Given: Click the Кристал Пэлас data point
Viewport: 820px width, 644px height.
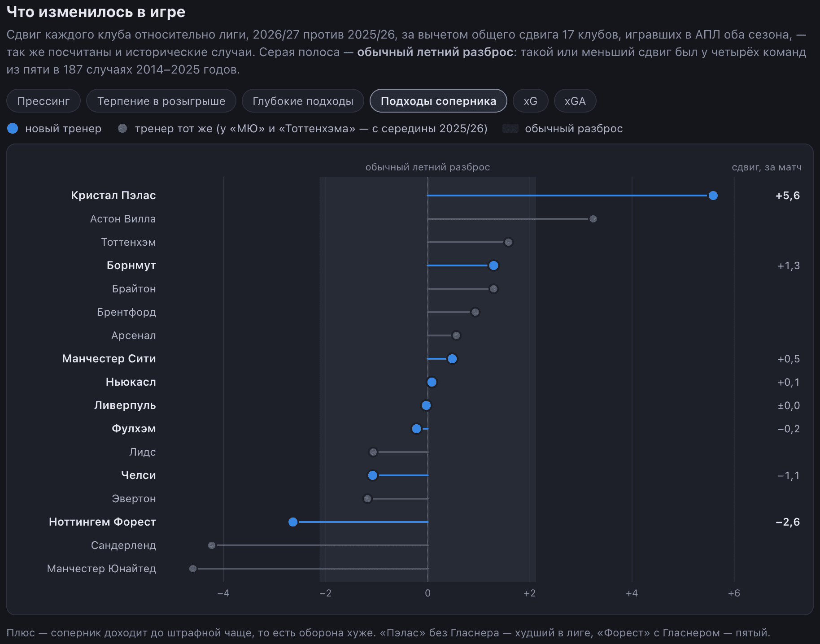Looking at the screenshot, I should coord(713,196).
